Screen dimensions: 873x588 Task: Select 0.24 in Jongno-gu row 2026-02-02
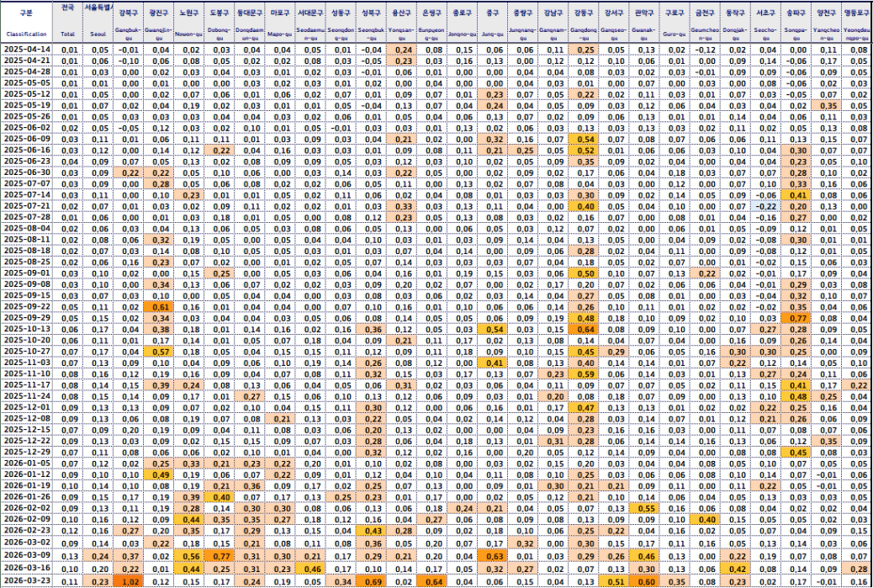pos(461,508)
